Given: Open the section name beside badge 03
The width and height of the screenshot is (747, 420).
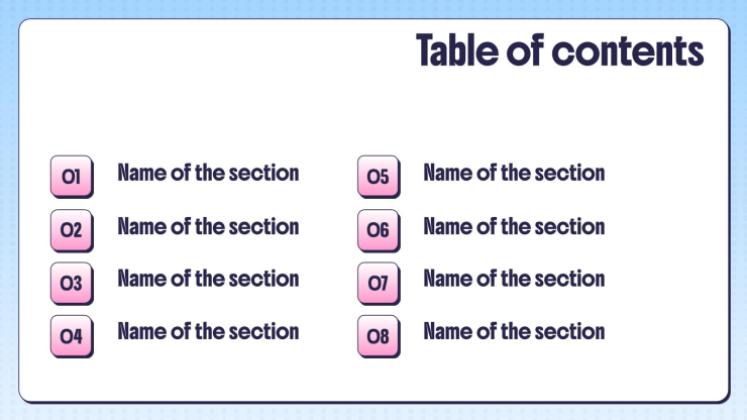Looking at the screenshot, I should pyautogui.click(x=208, y=279).
